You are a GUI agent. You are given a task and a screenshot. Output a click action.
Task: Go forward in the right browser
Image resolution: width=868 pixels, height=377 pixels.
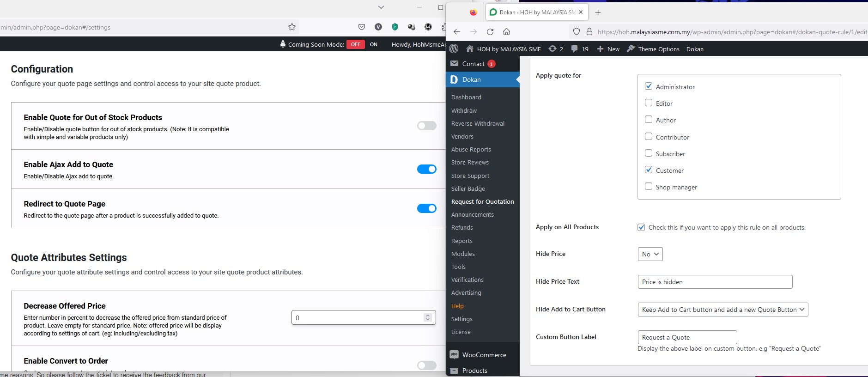tap(473, 31)
